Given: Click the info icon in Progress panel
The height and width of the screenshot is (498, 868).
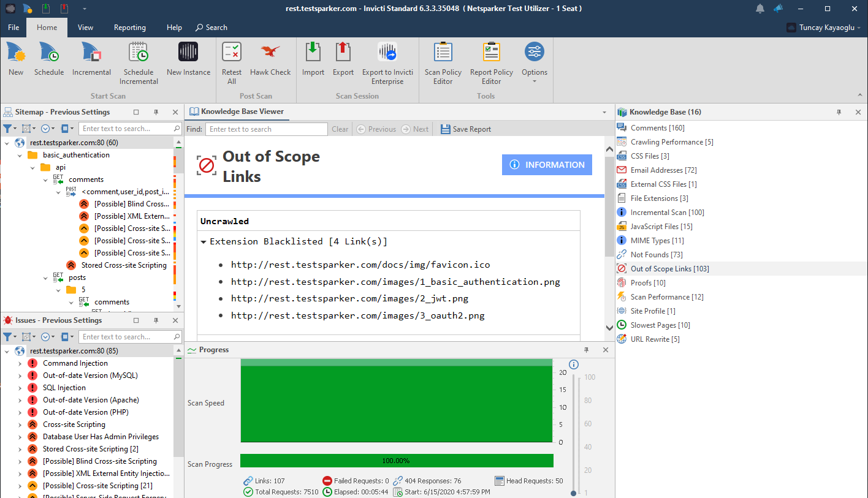Looking at the screenshot, I should [x=574, y=364].
